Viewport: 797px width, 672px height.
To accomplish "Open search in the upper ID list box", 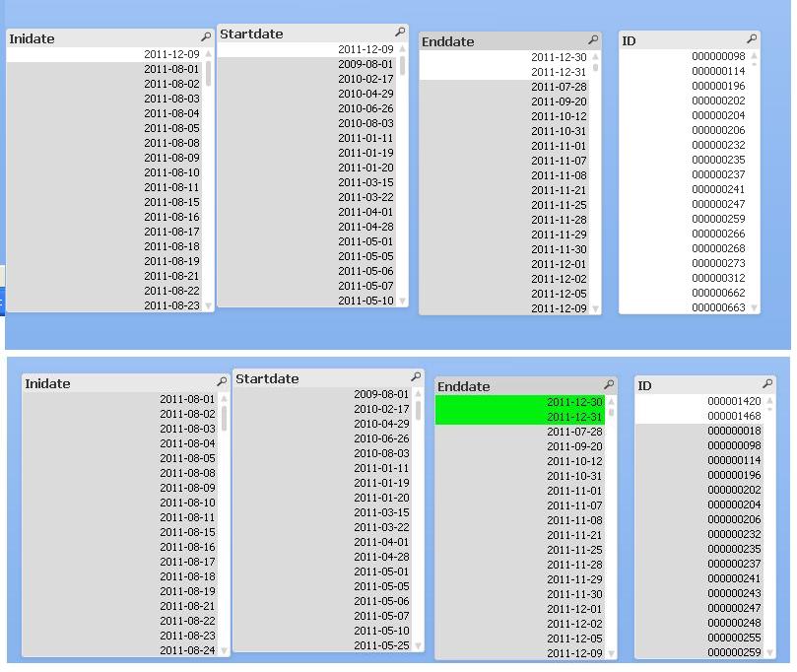I will coord(752,38).
